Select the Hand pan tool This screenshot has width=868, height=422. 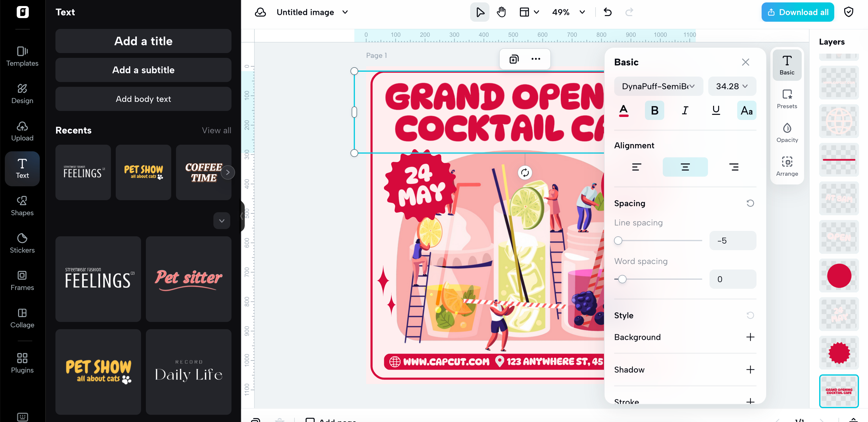pyautogui.click(x=502, y=12)
